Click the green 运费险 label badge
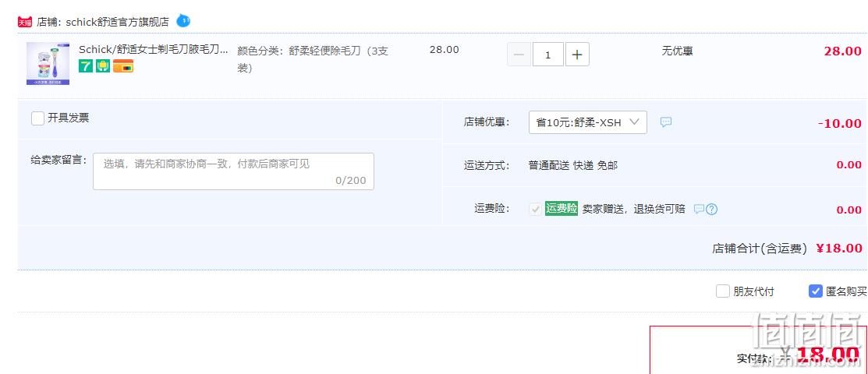 coord(562,209)
